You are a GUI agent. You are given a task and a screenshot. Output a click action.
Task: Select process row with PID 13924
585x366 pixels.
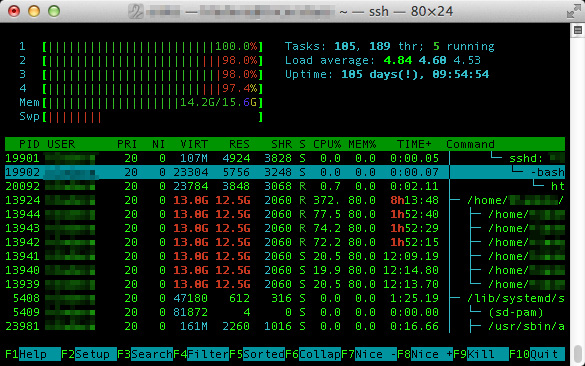(x=285, y=200)
